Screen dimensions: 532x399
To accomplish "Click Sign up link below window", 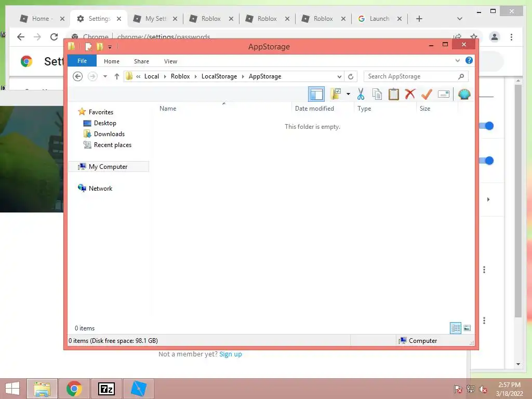I will [230, 354].
